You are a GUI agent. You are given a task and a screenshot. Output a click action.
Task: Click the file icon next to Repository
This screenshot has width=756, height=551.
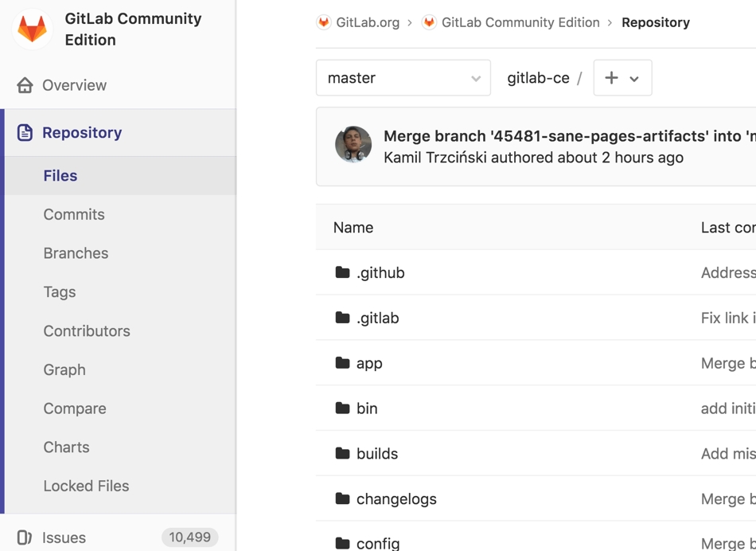[x=24, y=132]
